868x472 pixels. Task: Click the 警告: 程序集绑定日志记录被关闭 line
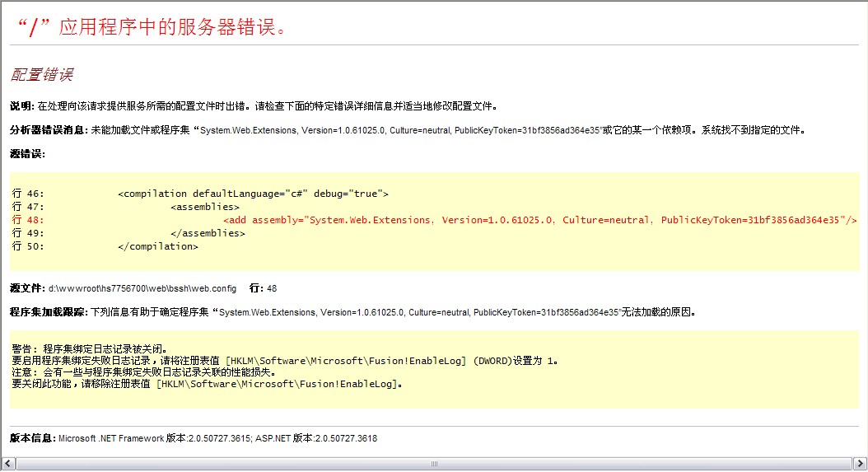90,349
